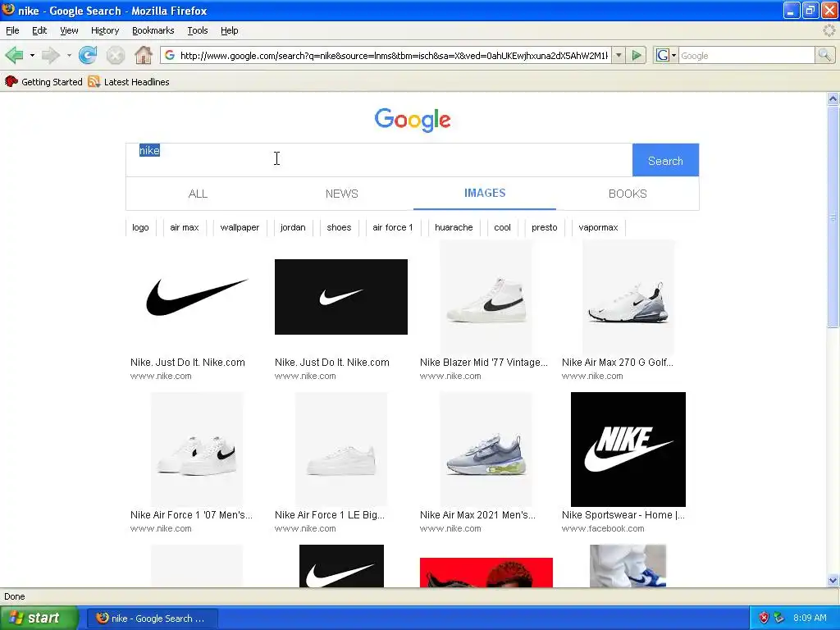The height and width of the screenshot is (630, 840).
Task: Switch to the ALL results tab
Action: [x=198, y=194]
